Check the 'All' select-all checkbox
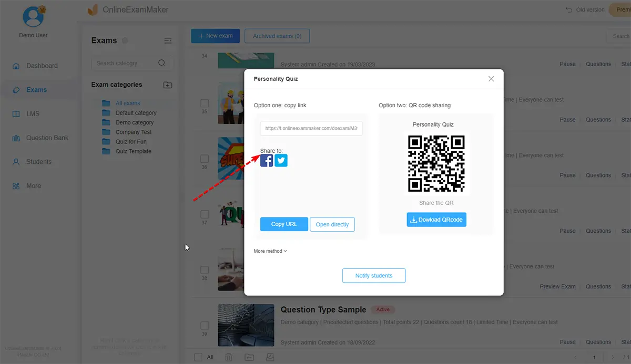The height and width of the screenshot is (364, 631). (198, 357)
